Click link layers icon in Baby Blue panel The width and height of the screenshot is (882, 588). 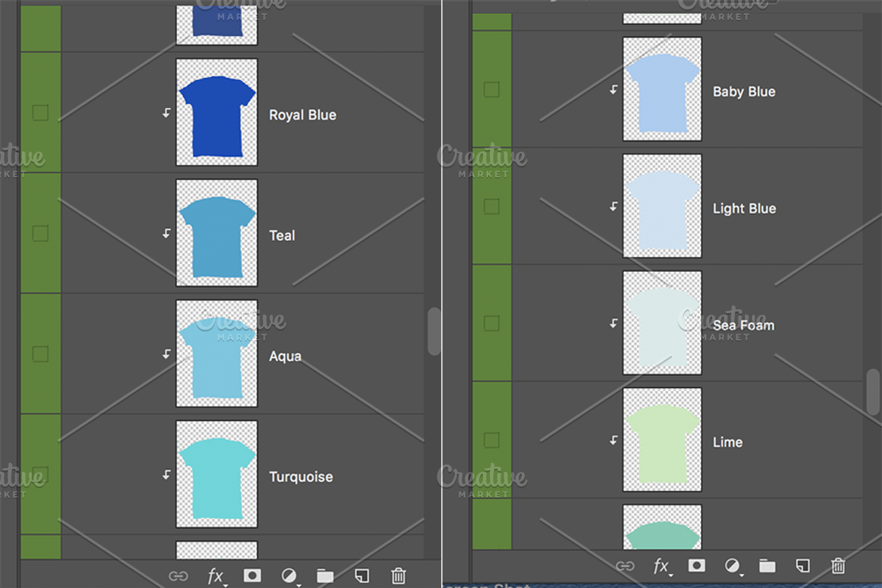pyautogui.click(x=625, y=566)
